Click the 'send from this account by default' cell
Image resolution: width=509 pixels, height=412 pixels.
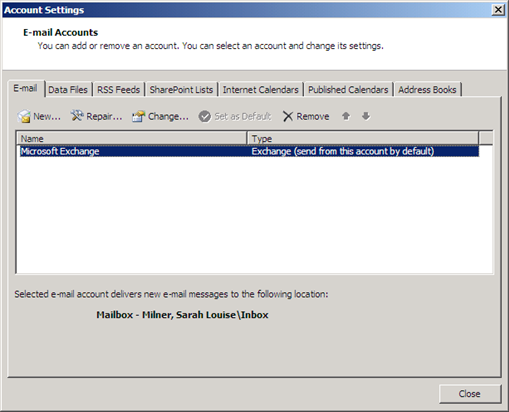343,151
